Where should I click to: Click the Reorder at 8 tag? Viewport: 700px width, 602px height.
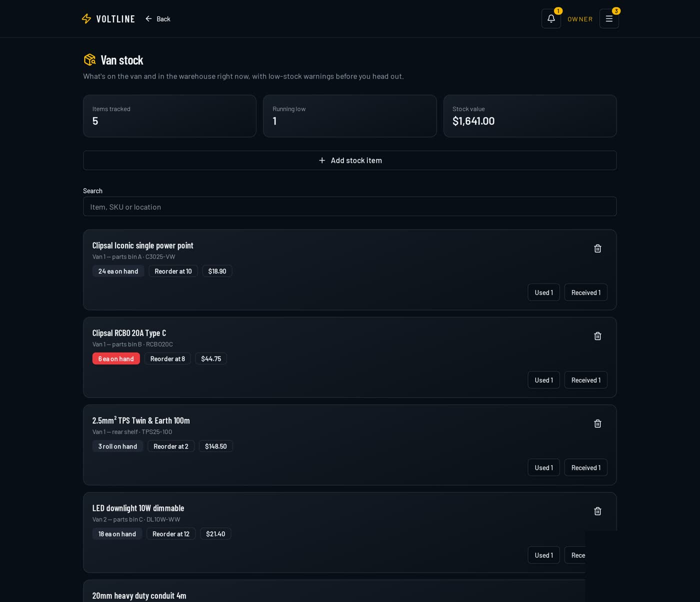tap(167, 358)
